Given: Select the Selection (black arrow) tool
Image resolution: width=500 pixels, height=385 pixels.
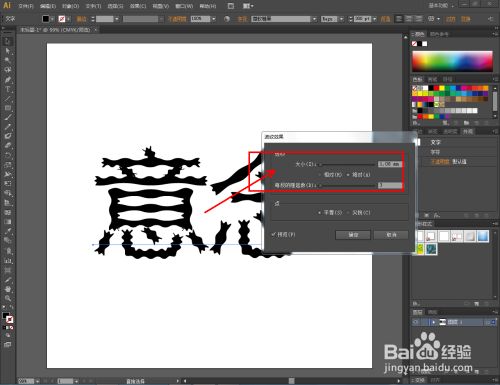Looking at the screenshot, I should [8, 42].
